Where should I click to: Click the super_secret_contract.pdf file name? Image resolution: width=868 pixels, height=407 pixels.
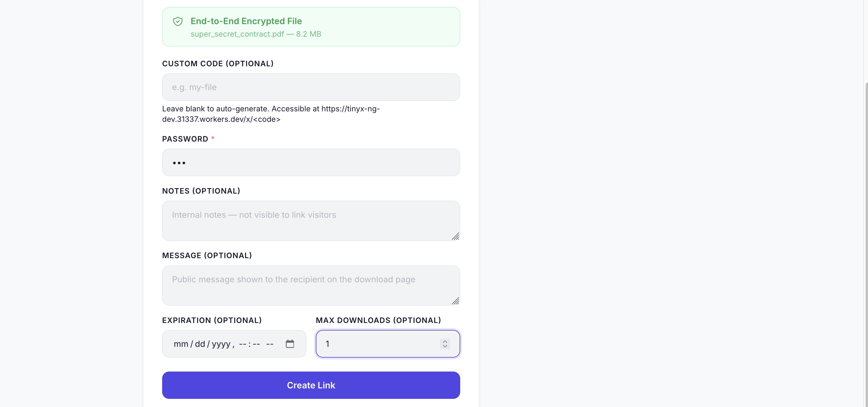(x=237, y=34)
